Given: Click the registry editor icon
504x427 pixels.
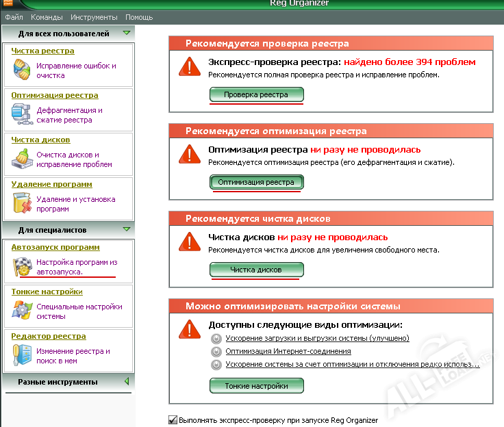Looking at the screenshot, I should 22,356.
